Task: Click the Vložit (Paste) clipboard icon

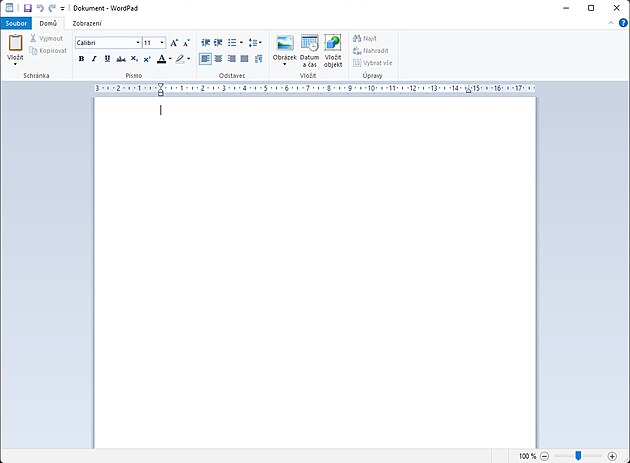Action: [x=15, y=43]
